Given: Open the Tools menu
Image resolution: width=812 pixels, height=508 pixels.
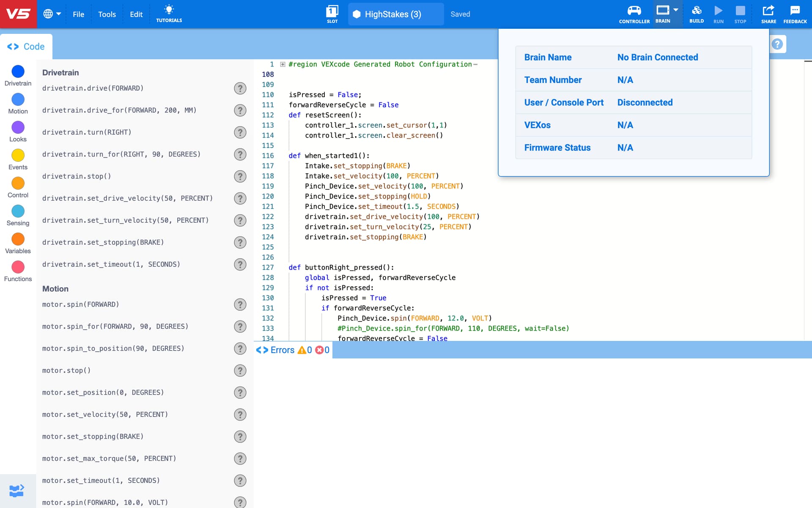Looking at the screenshot, I should point(107,14).
